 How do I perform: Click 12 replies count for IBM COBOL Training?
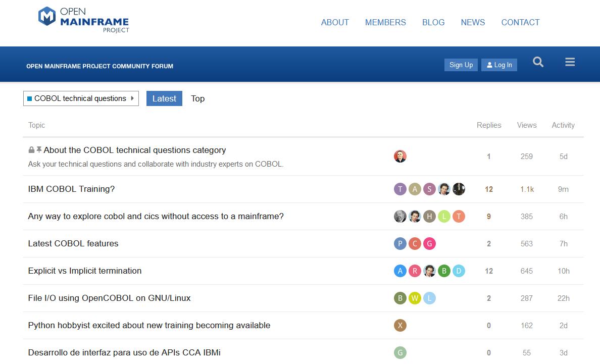click(x=489, y=189)
